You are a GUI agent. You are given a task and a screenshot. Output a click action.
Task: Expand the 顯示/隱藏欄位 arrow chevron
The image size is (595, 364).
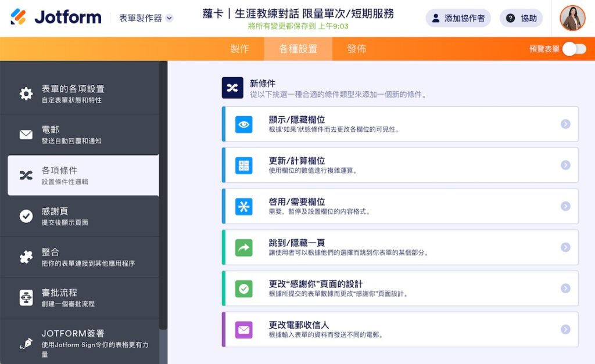pyautogui.click(x=565, y=124)
